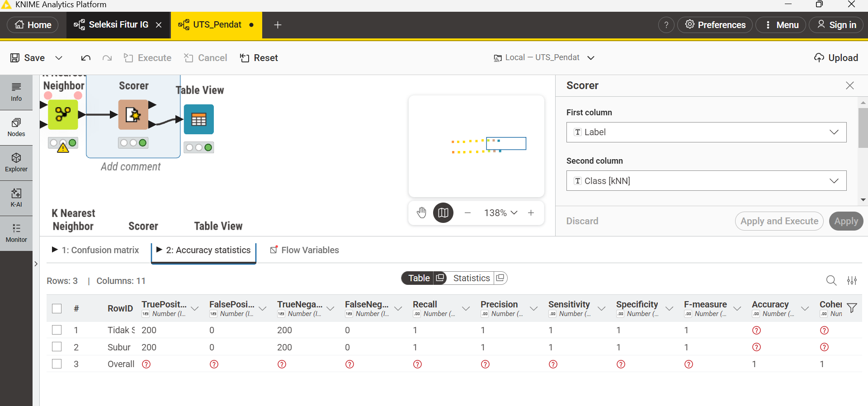The height and width of the screenshot is (406, 868).
Task: Open TruePositives column header menu
Action: coord(195,308)
